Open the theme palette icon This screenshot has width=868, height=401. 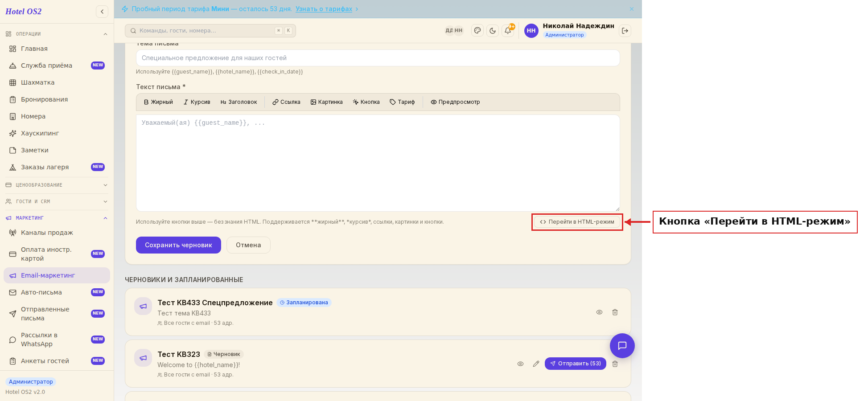[x=477, y=31]
